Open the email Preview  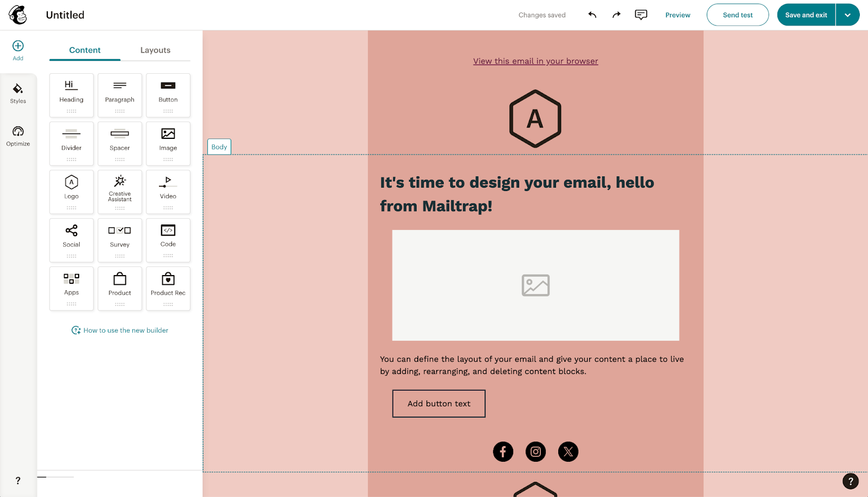point(678,15)
